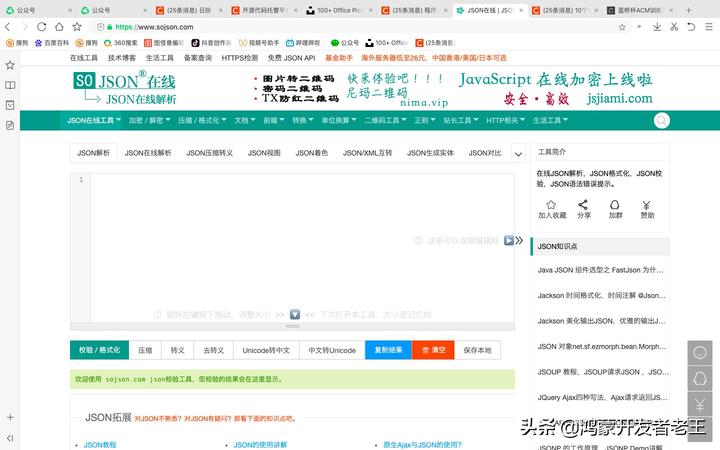Reload the page with the refresh icon
720x450 pixels.
click(x=41, y=27)
